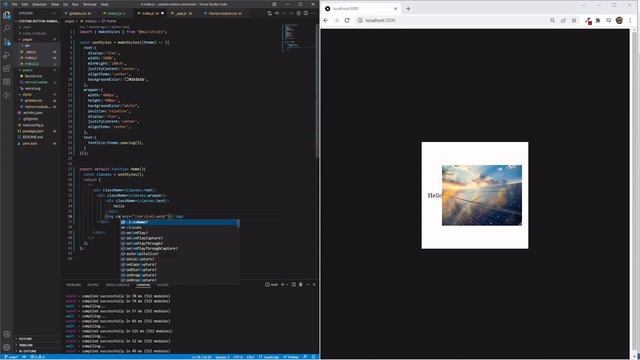Switch to the Output panel tab
640x360 pixels.
point(93,285)
